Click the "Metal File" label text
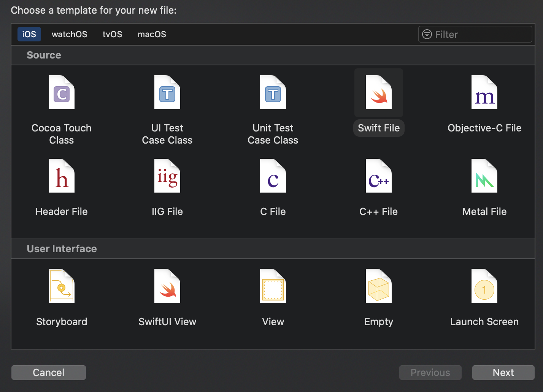This screenshot has height=392, width=543. click(x=484, y=212)
